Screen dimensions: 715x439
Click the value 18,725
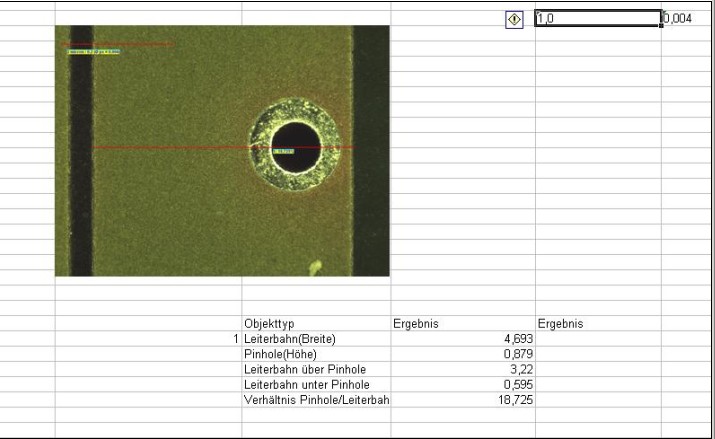coord(516,400)
